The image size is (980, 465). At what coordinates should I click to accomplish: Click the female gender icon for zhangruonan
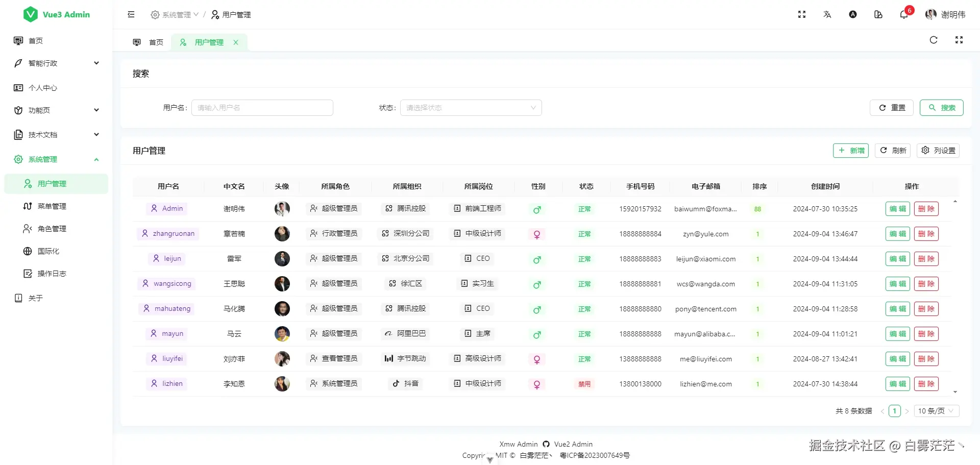pyautogui.click(x=537, y=235)
